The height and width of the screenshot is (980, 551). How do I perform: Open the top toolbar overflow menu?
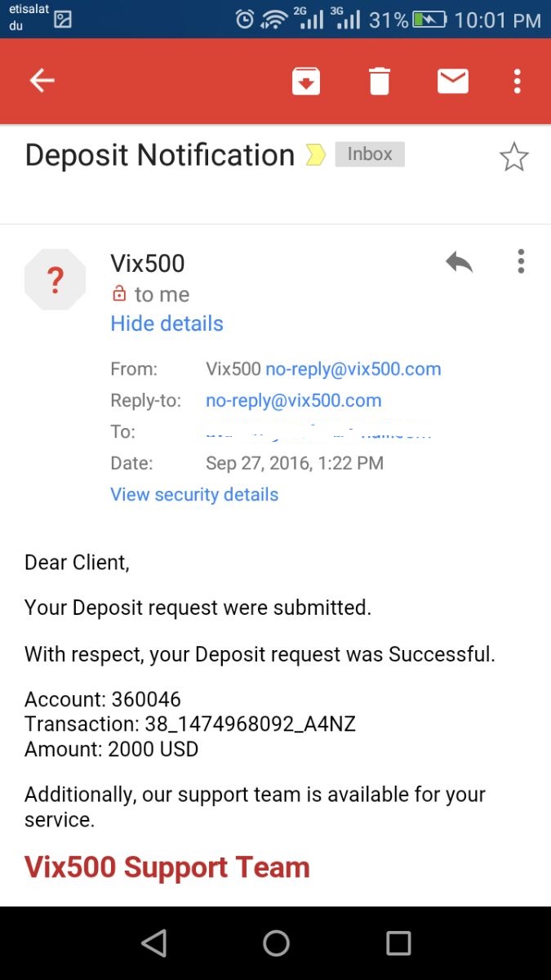518,81
